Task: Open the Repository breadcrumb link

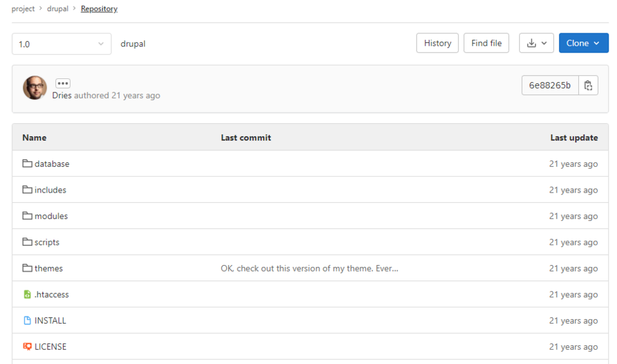Action: pos(99,8)
